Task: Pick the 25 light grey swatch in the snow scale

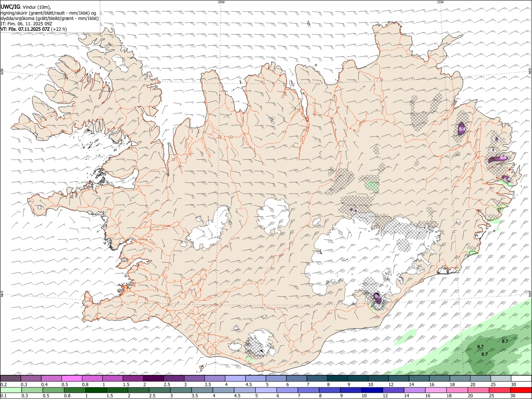Action: click(x=501, y=378)
